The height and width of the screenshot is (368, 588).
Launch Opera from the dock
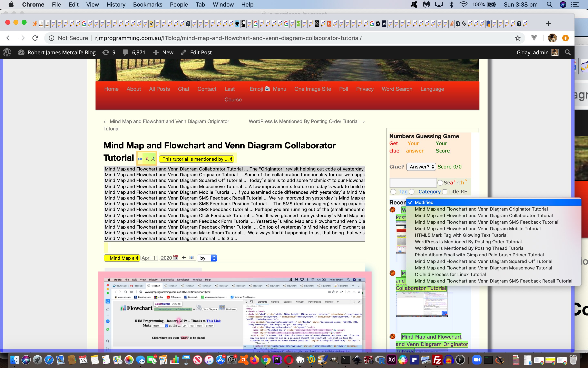click(x=289, y=360)
